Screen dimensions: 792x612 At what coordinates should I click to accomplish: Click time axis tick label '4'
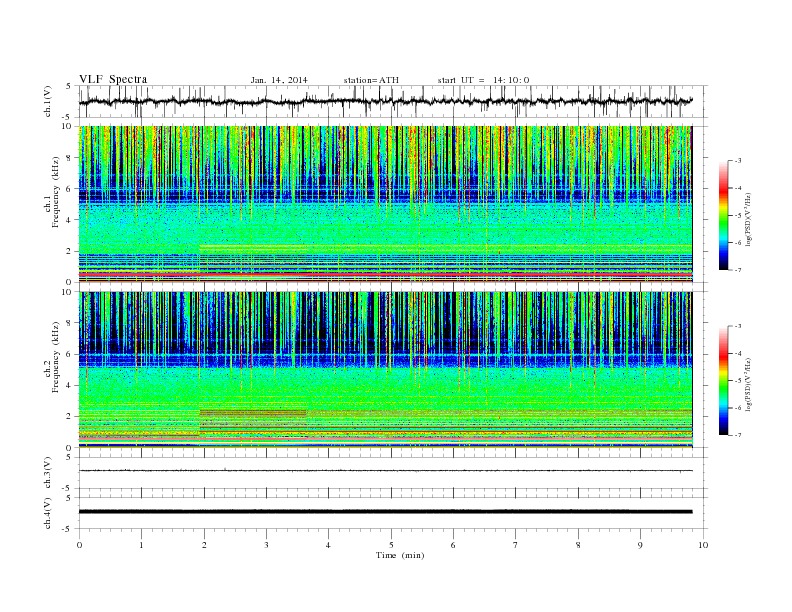tap(329, 545)
